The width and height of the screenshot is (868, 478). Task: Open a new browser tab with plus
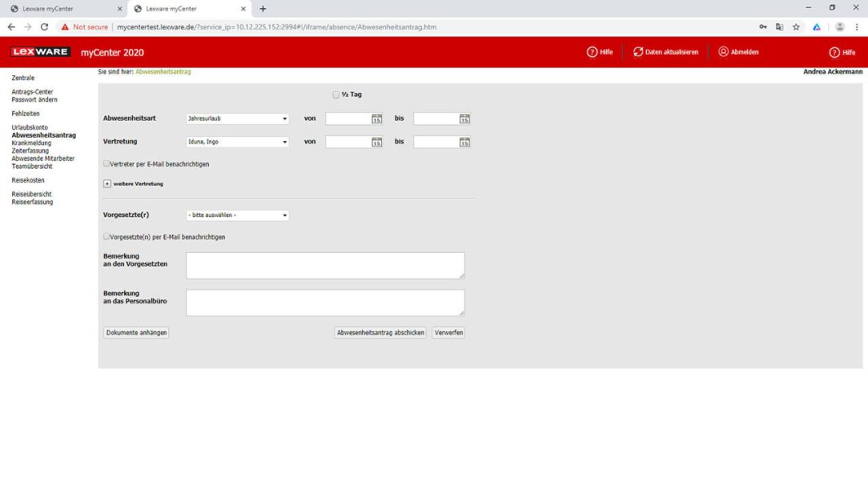coord(263,9)
